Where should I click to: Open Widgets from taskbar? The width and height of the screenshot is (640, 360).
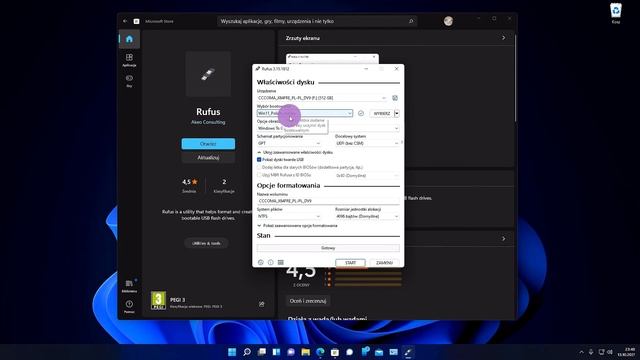(276, 352)
